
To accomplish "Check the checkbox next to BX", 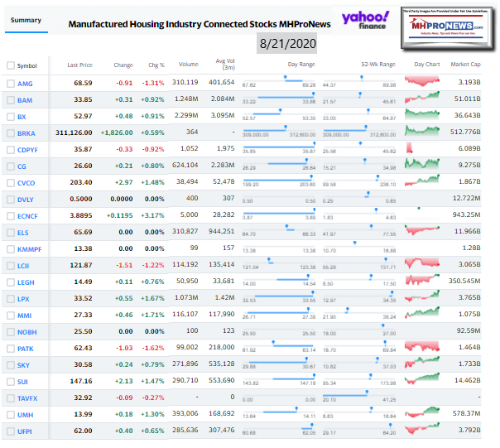I will tap(10, 117).
